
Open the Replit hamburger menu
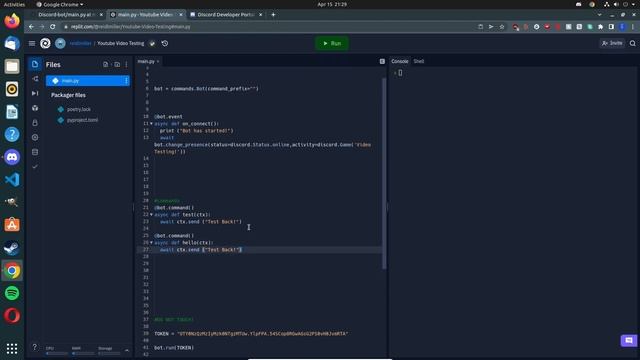pos(32,43)
